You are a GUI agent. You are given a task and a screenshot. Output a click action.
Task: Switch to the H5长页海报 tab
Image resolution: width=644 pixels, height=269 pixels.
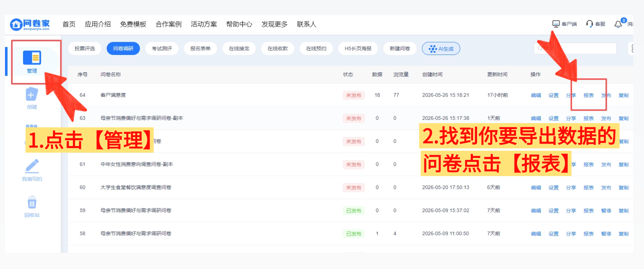point(358,48)
